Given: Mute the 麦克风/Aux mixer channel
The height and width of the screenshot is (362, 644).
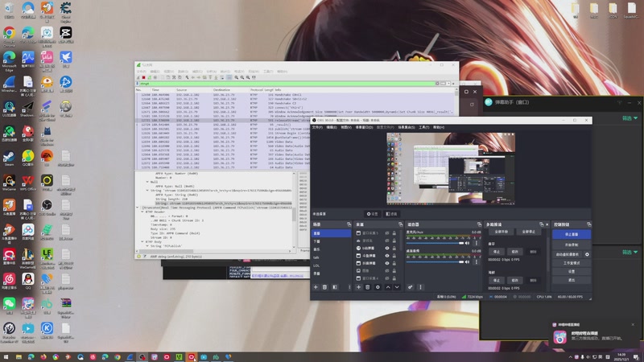Looking at the screenshot, I should [467, 244].
